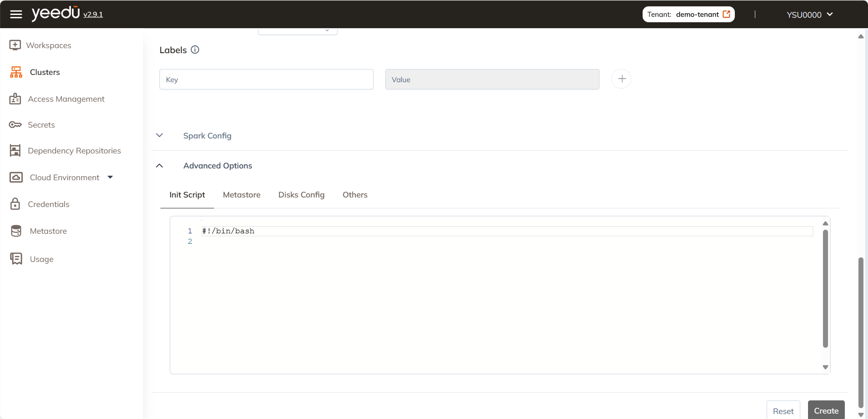Open the Metastore sidebar section

(x=48, y=231)
